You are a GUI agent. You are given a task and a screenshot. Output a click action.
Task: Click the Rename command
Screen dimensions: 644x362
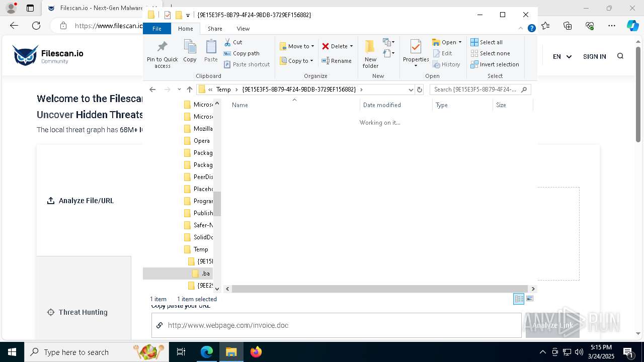[x=337, y=61]
